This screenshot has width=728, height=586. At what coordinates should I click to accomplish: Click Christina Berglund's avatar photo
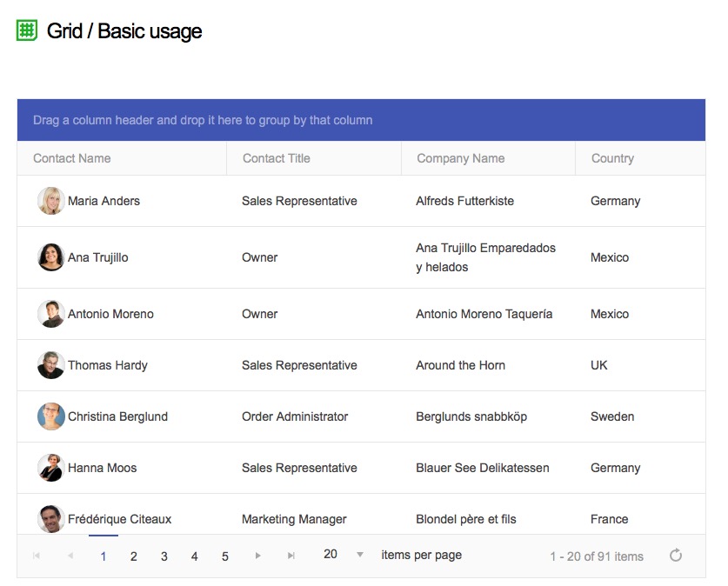(x=51, y=416)
